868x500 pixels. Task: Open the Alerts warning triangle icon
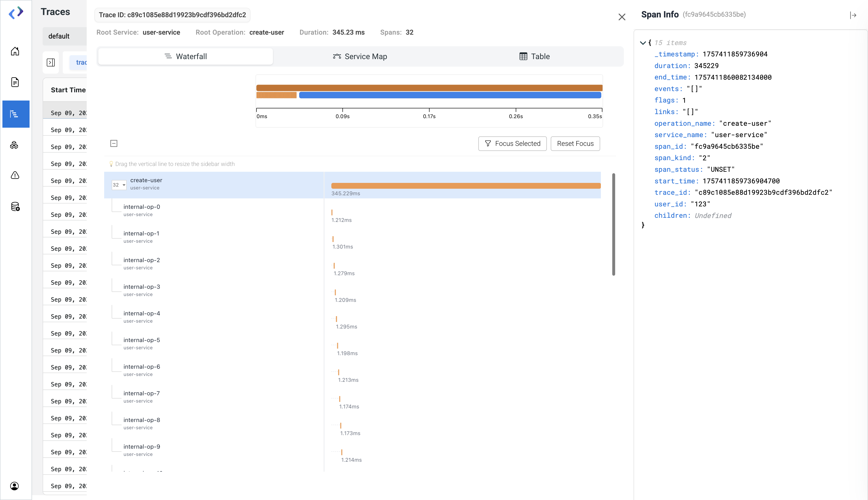tap(15, 175)
